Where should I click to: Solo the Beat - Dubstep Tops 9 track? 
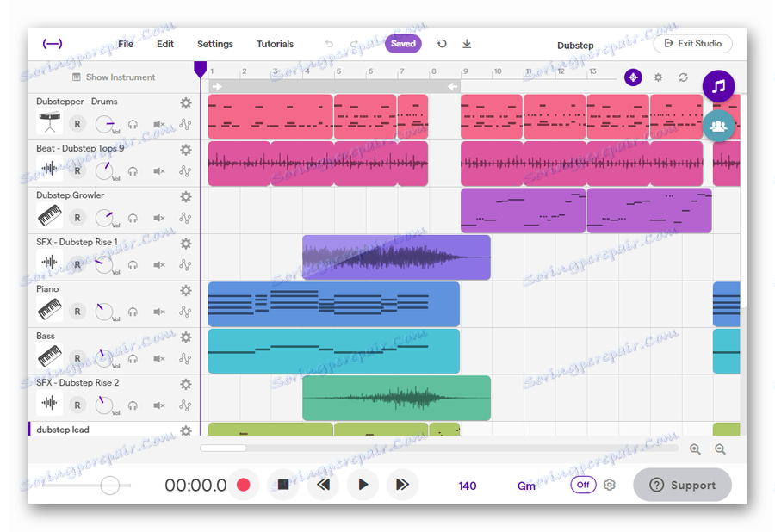pos(133,171)
